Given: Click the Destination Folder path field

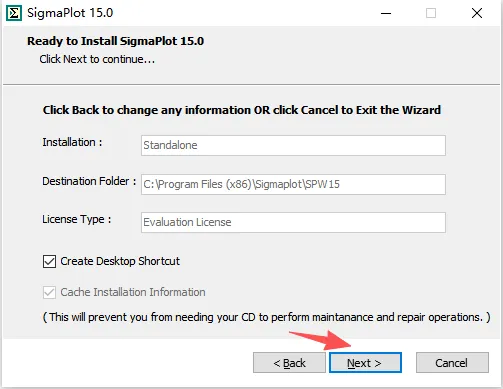Looking at the screenshot, I should click(x=293, y=184).
